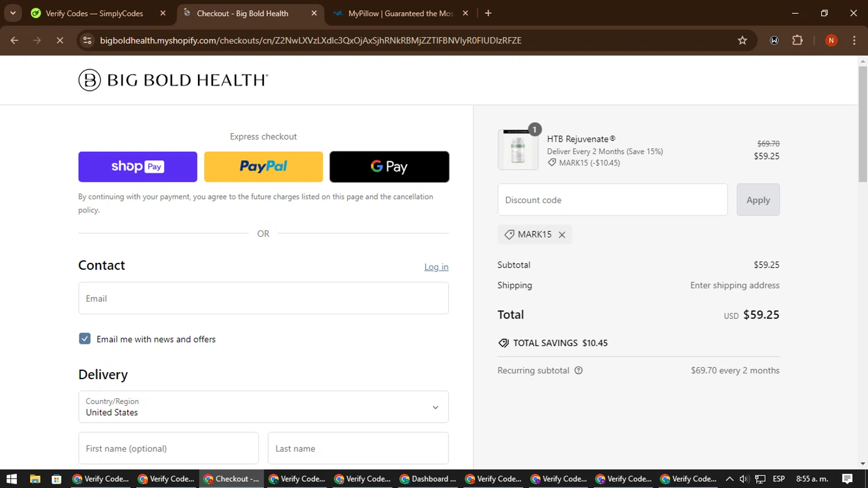Open Chrome three-dot menu
The width and height of the screenshot is (868, 488).
tap(854, 41)
